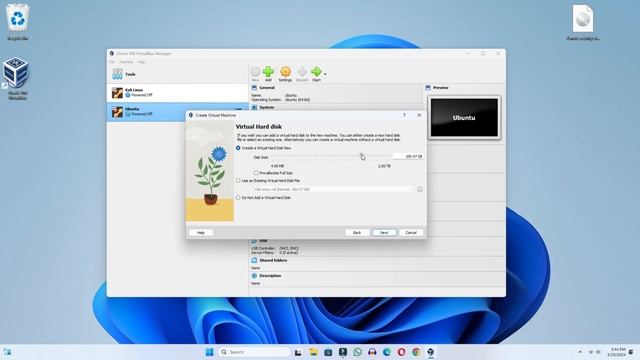Click the VirtualBox icon in the taskbar
Screen dimensions: 640x360
pyautogui.click(x=431, y=352)
